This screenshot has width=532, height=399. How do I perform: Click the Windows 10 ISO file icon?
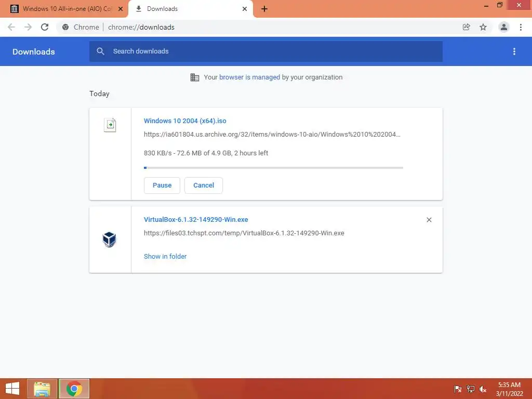(x=110, y=125)
